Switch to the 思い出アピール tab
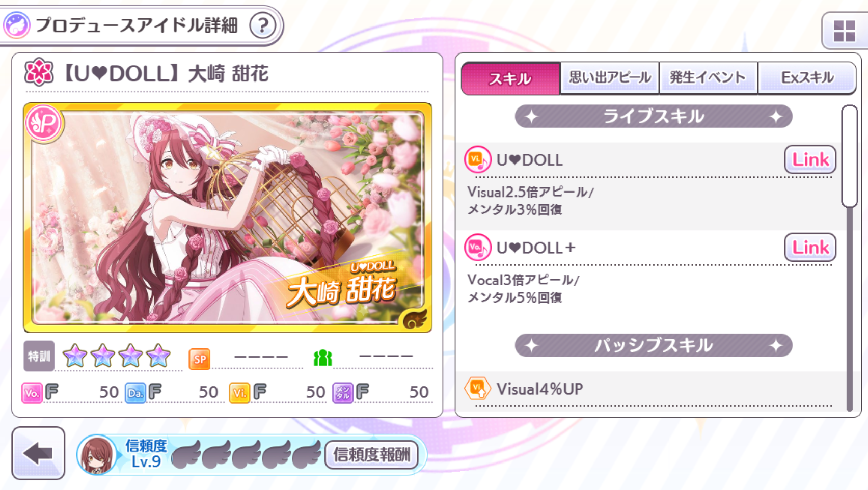The width and height of the screenshot is (868, 490). click(610, 78)
